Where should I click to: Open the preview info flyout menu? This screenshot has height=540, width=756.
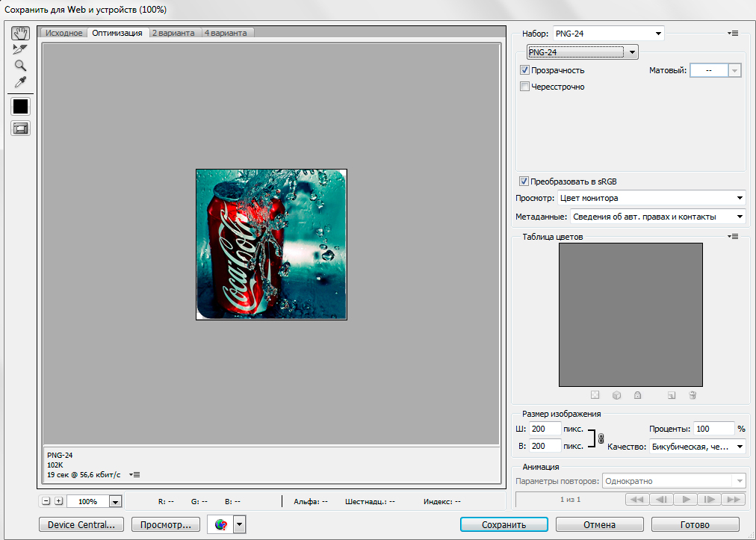pyautogui.click(x=134, y=475)
